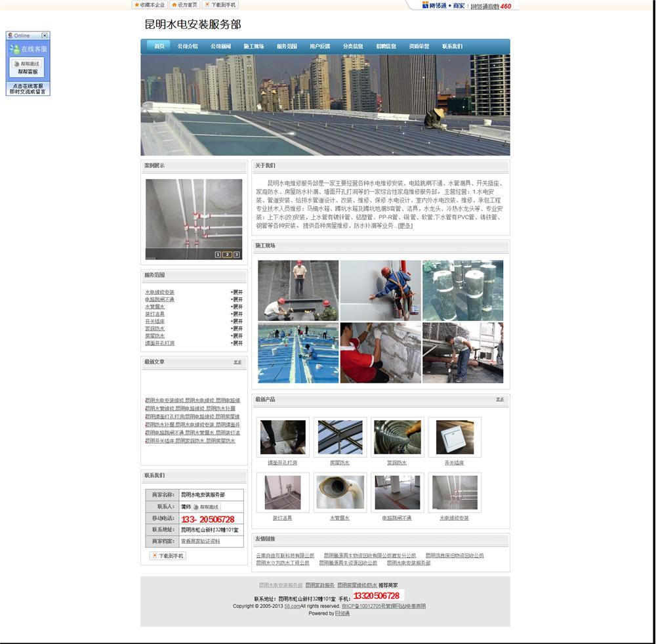Click the 设为首页 home button
The image size is (656, 644).
[185, 5]
